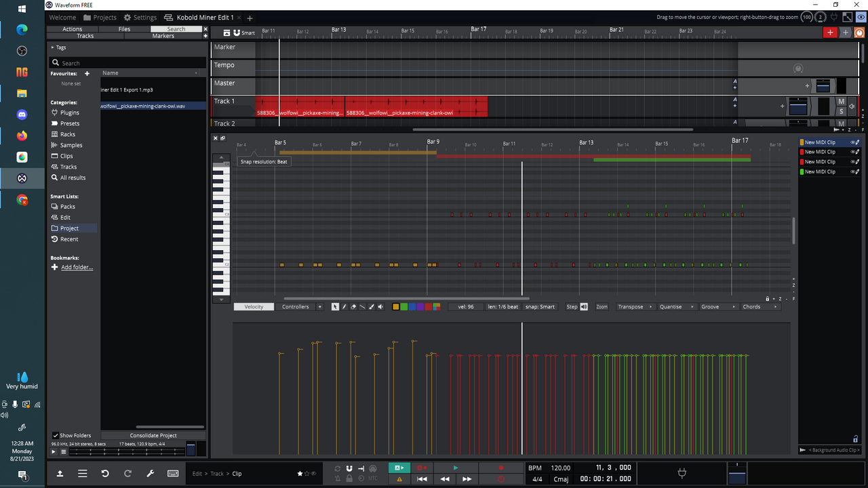Image resolution: width=868 pixels, height=488 pixels.
Task: Select the pencil draw tool
Action: [344, 307]
